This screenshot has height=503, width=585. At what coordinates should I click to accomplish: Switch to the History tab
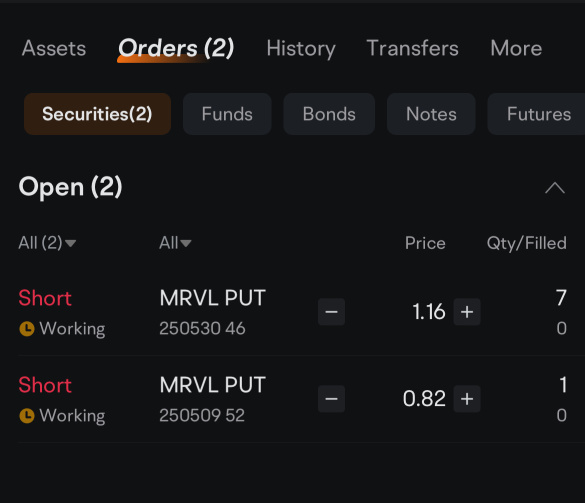pyautogui.click(x=301, y=49)
